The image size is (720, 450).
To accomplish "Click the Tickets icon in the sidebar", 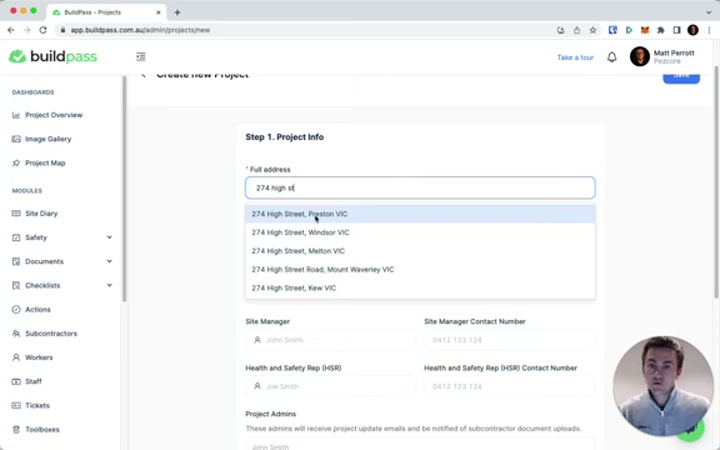I will click(x=16, y=405).
